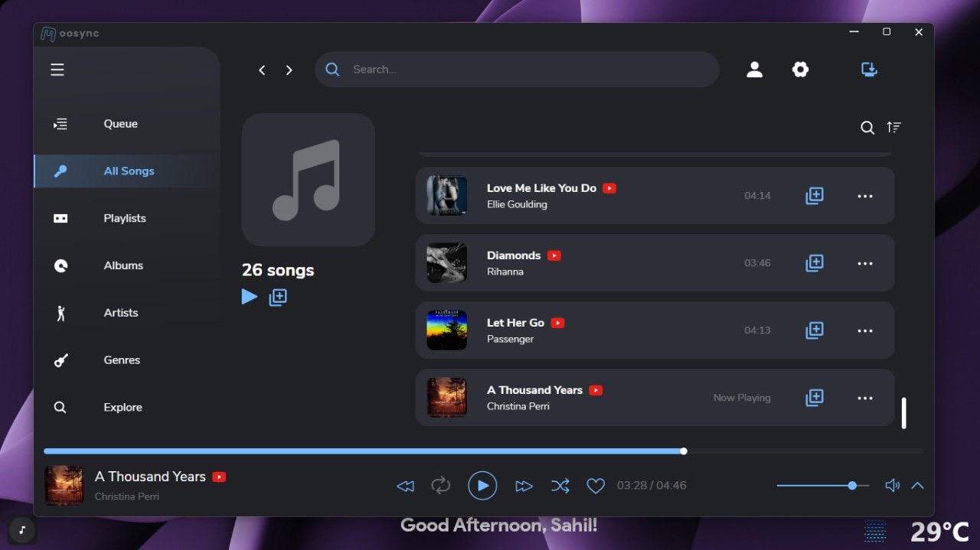Viewport: 980px width, 550px height.
Task: Click artist name Ellie Goulding
Action: click(517, 204)
